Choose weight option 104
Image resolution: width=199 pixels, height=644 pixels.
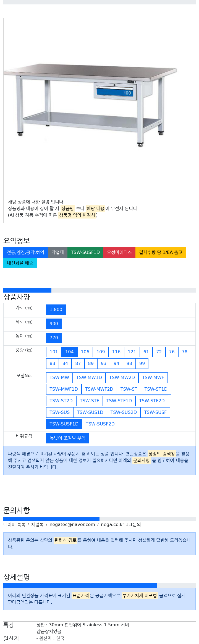click(x=69, y=352)
